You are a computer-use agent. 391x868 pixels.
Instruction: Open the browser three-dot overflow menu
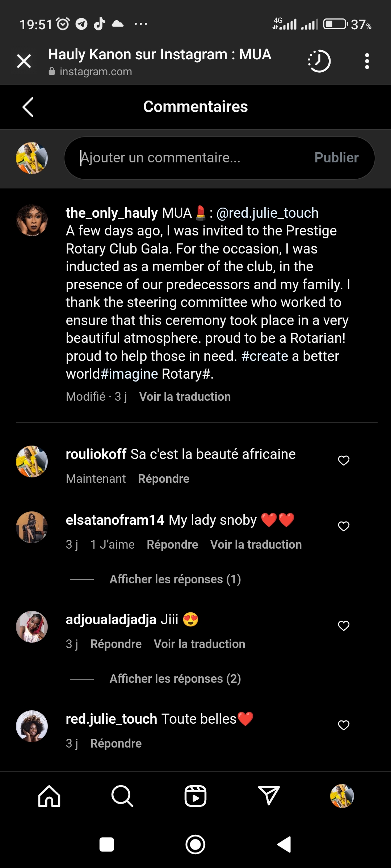click(367, 61)
